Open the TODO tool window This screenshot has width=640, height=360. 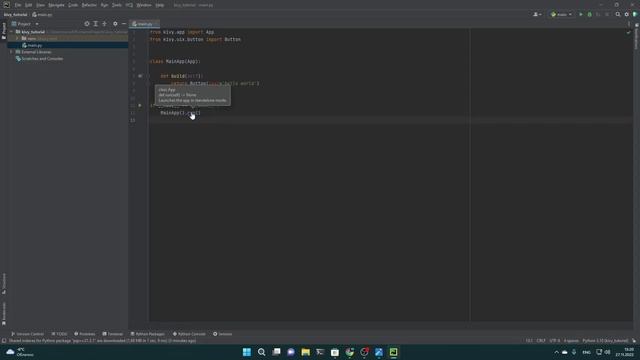click(59, 334)
